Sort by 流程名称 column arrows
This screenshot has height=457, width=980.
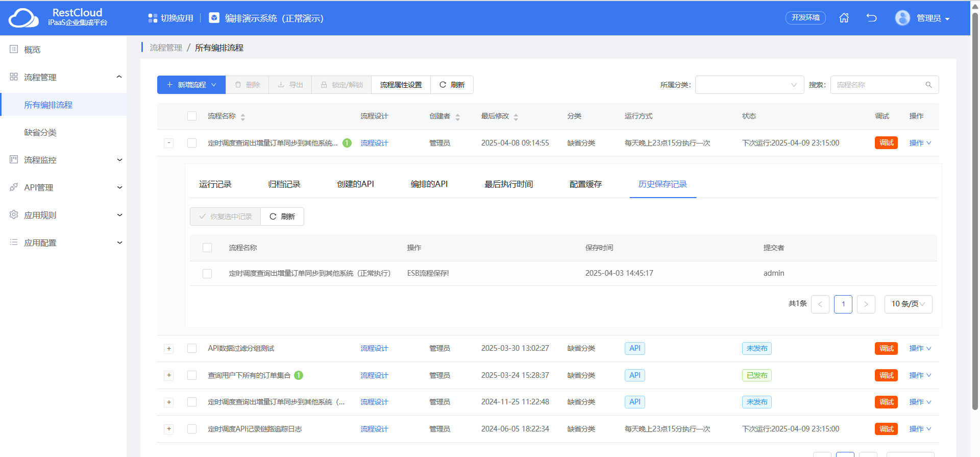(243, 117)
